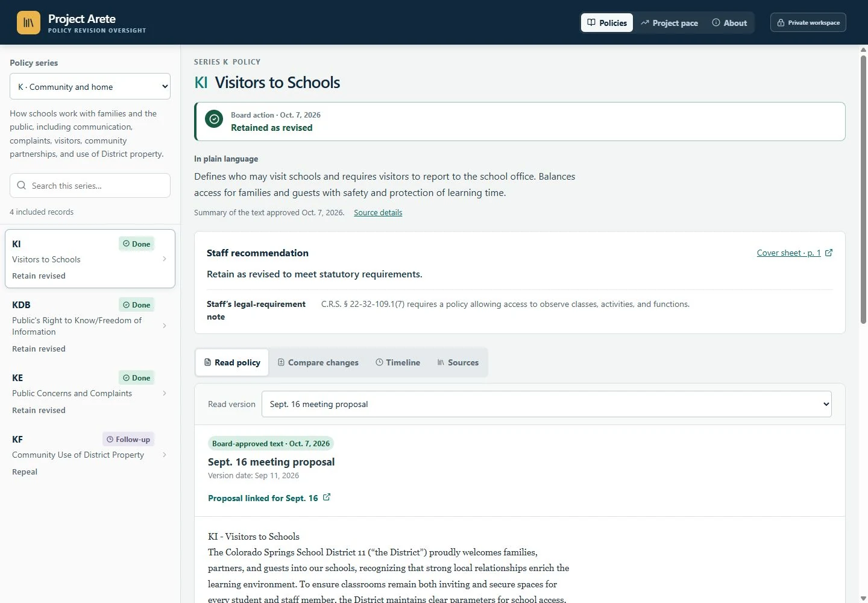Click the "4 included records" text
Viewport: 868px width, 603px height.
pos(42,212)
